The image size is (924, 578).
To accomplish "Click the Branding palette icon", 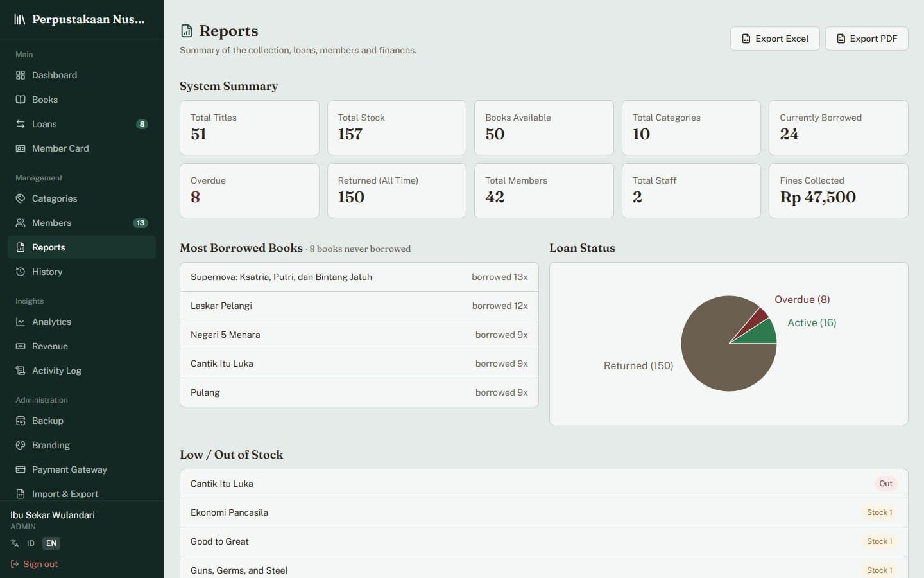I will [21, 445].
